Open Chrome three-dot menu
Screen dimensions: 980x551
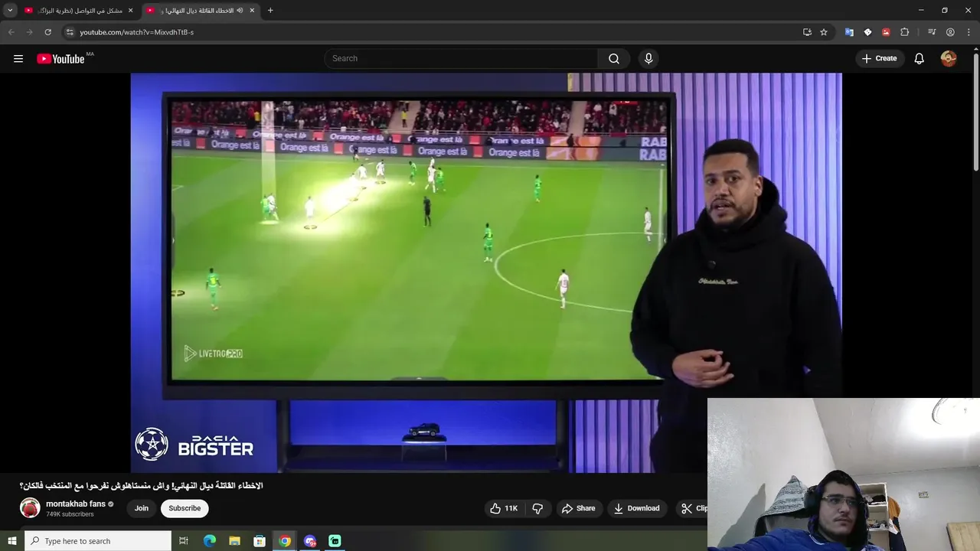[x=969, y=32]
